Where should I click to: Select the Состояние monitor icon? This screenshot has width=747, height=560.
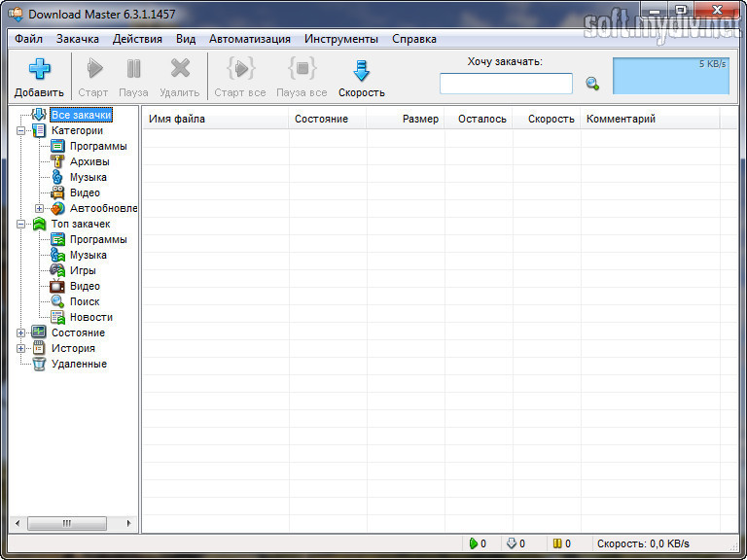point(39,332)
